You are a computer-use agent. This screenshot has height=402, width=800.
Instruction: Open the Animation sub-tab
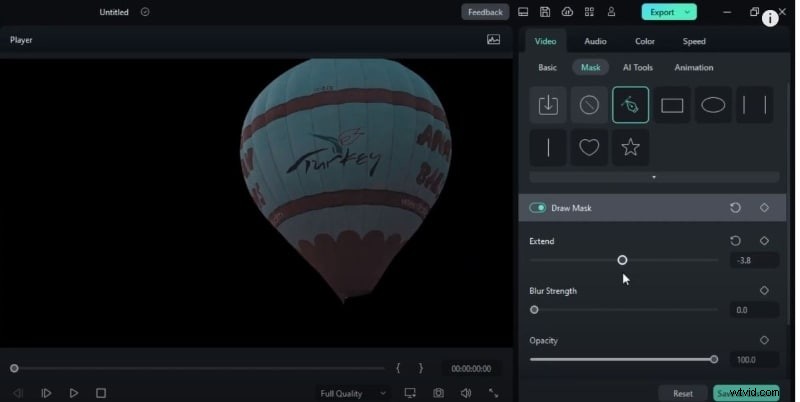pos(694,67)
